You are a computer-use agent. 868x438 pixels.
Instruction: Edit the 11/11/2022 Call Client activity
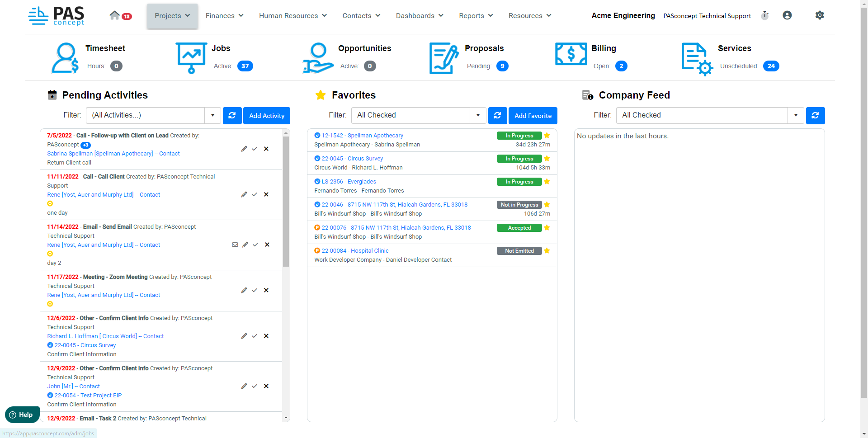pos(244,194)
